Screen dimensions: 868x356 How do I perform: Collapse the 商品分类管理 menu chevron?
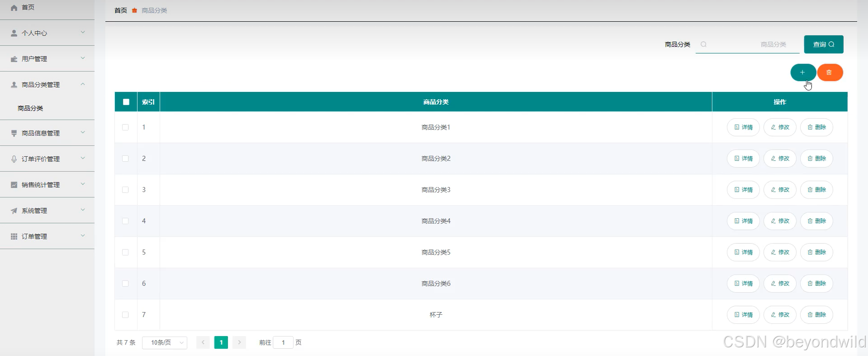point(83,84)
